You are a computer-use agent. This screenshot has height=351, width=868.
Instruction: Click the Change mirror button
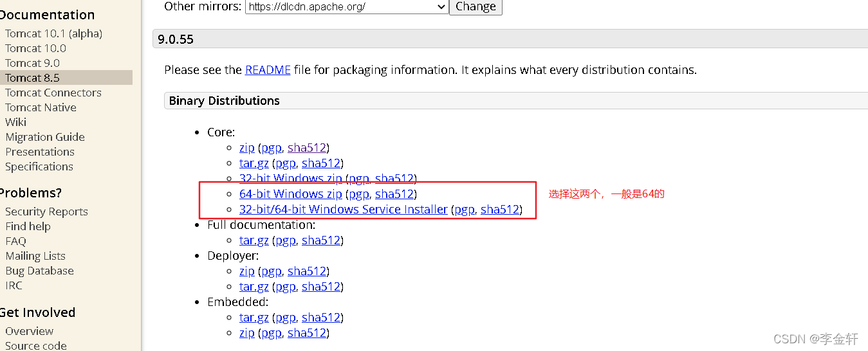pyautogui.click(x=476, y=6)
